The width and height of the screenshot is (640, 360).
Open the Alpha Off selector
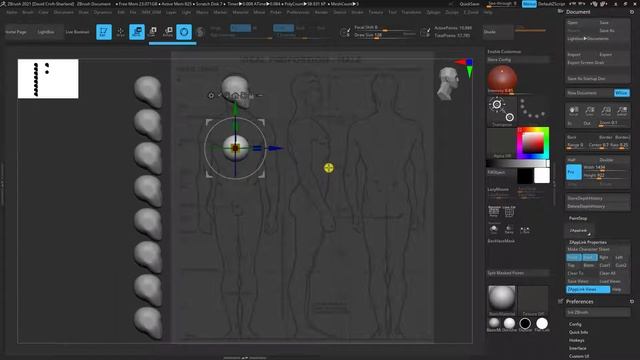coord(502,143)
